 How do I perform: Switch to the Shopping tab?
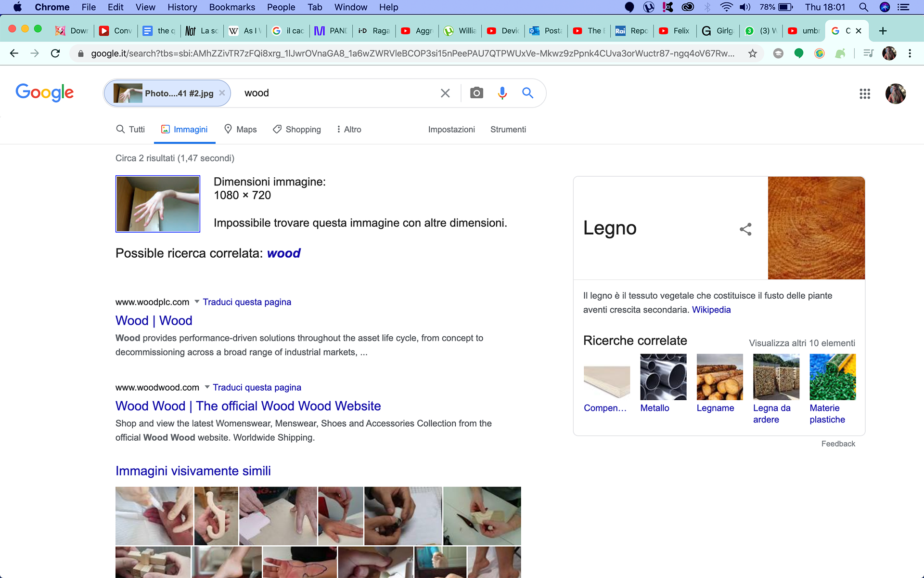tap(297, 130)
